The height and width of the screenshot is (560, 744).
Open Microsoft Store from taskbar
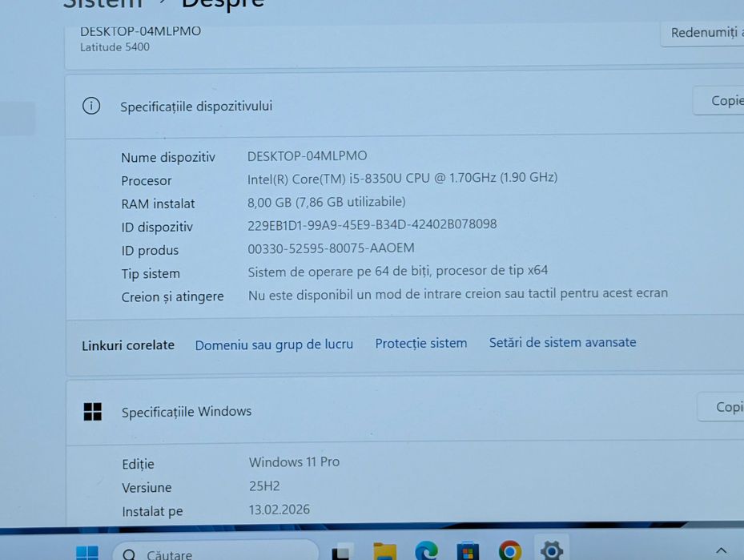pos(468,551)
